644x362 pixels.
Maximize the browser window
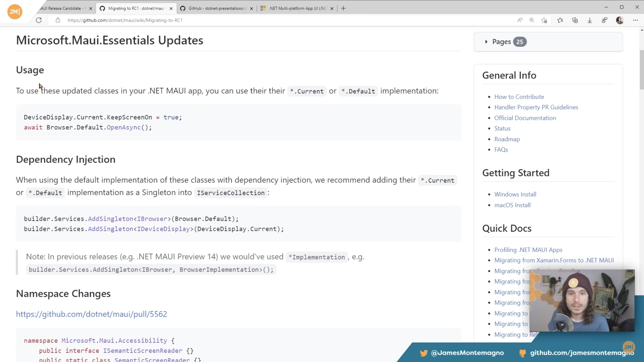621,7
